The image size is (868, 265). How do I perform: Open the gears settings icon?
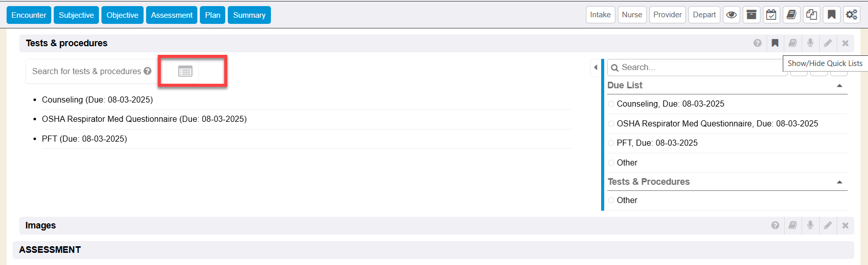[x=851, y=15]
